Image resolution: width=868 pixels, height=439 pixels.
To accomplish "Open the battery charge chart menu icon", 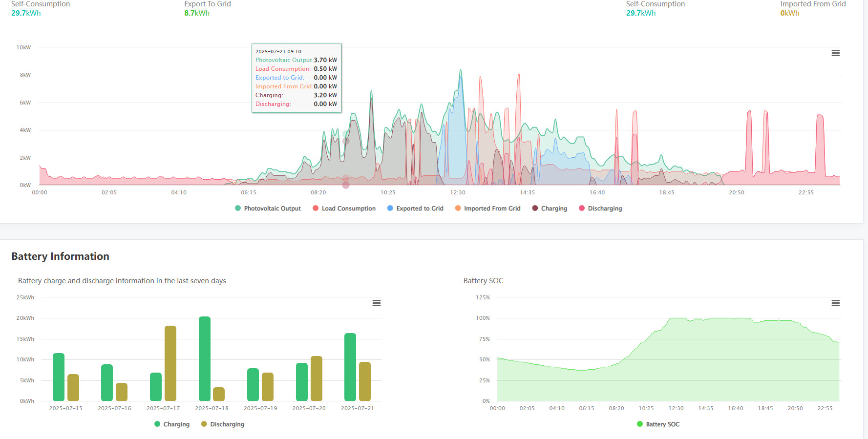I will 376,303.
